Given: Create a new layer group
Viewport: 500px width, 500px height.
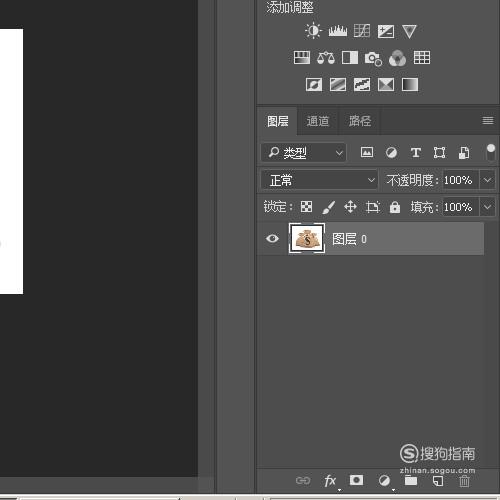Looking at the screenshot, I should point(411,480).
